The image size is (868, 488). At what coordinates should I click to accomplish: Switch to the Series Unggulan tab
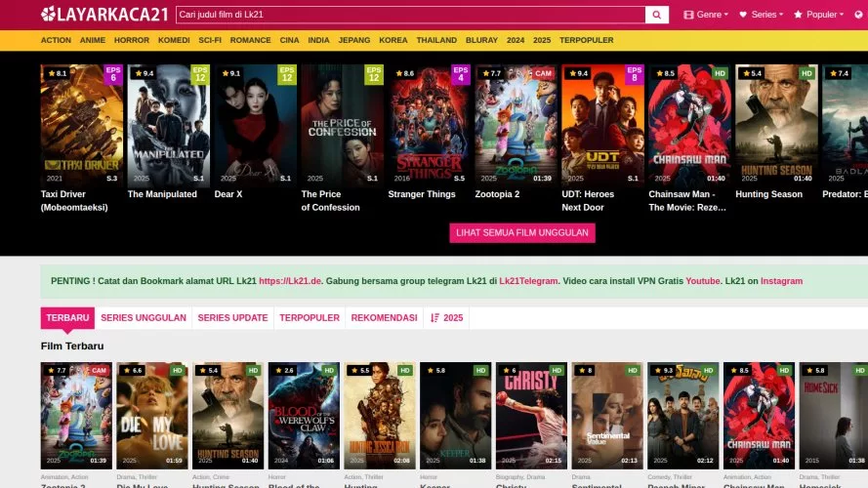point(144,318)
